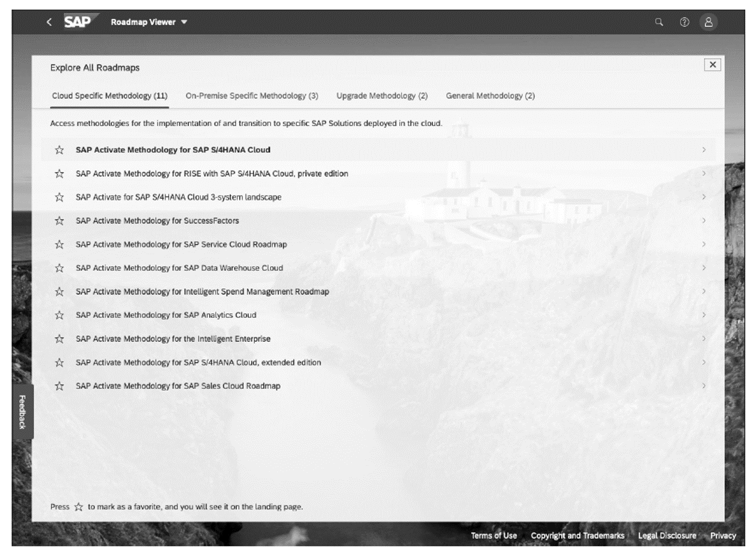Screen dimensions: 756x556
Task: Expand the RISE with SAP S/4HANA Cloud row
Action: tap(705, 174)
